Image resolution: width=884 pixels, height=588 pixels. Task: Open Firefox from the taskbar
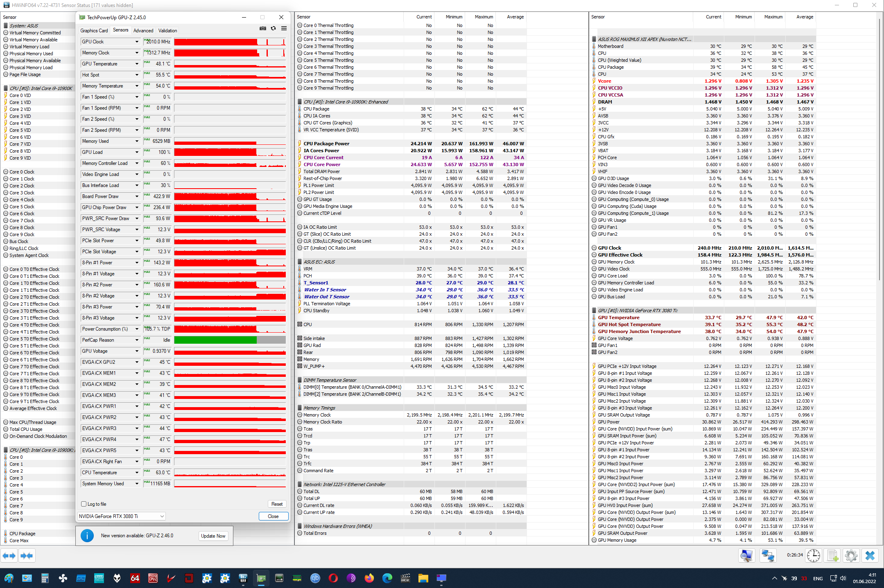pos(369,578)
